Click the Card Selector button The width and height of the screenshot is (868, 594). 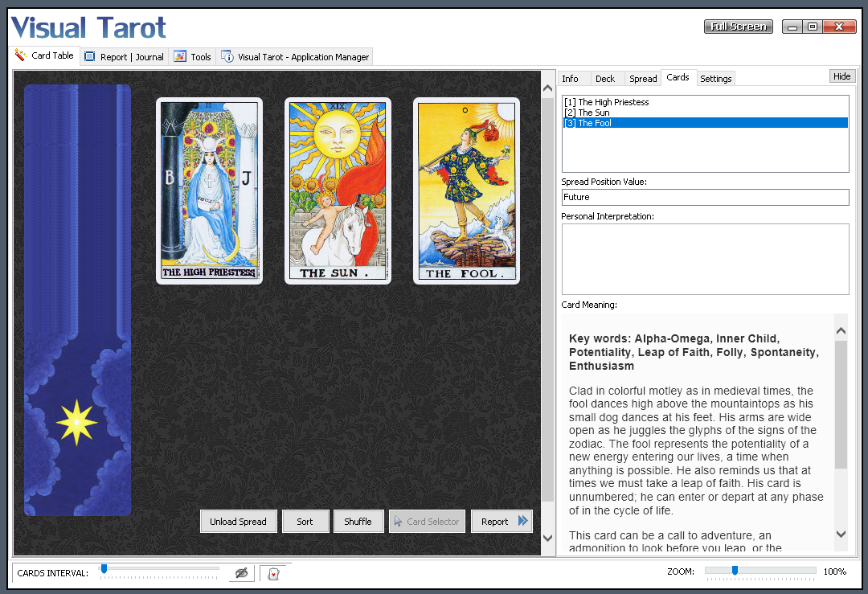pos(426,522)
